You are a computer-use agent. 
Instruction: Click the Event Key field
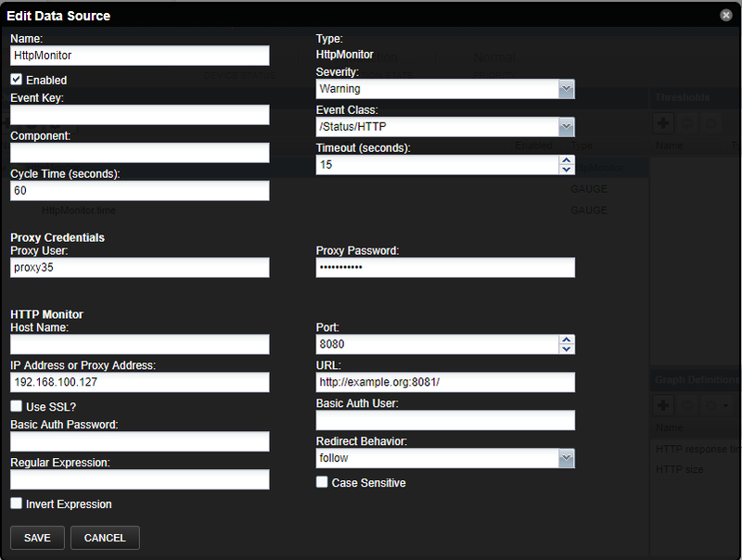(x=140, y=115)
